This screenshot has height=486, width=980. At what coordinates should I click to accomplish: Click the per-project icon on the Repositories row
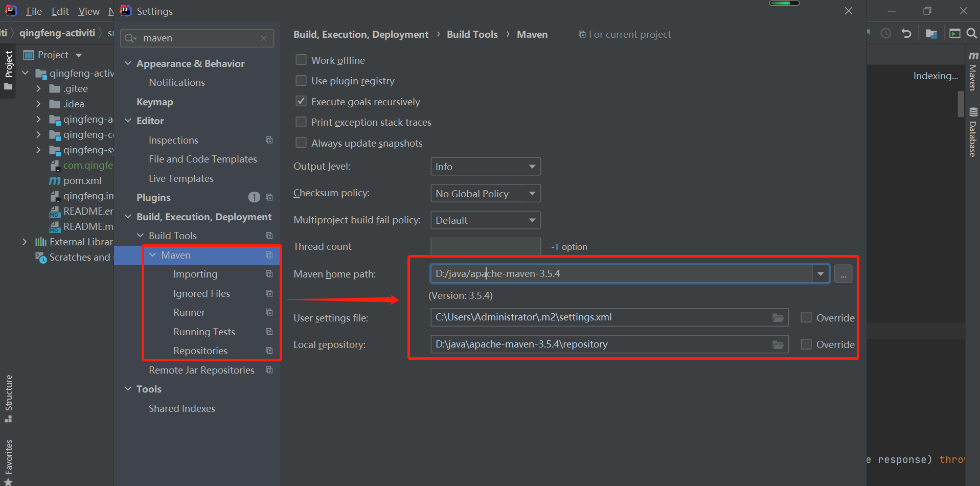click(269, 351)
